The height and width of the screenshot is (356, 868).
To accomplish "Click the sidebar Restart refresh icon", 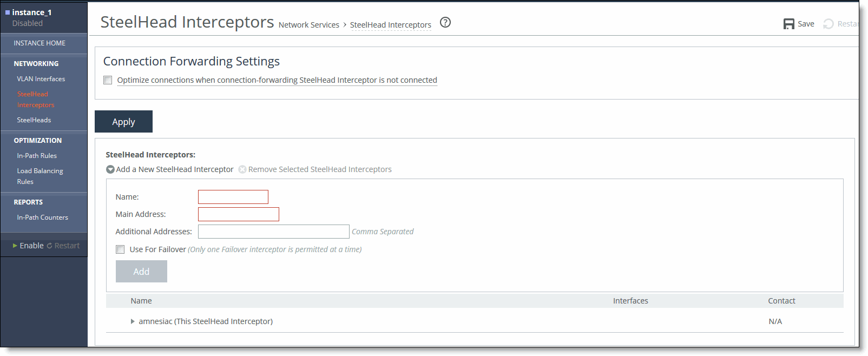I will pos(49,246).
